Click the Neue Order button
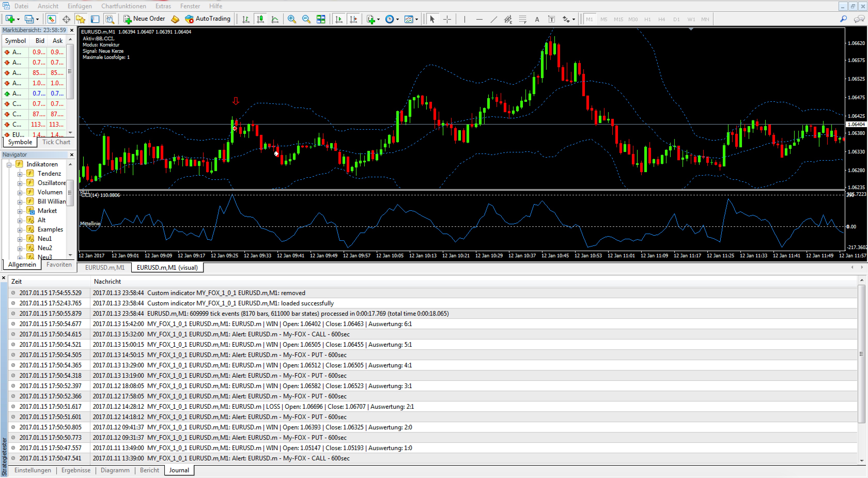Image resolution: width=868 pixels, height=478 pixels. tap(144, 19)
